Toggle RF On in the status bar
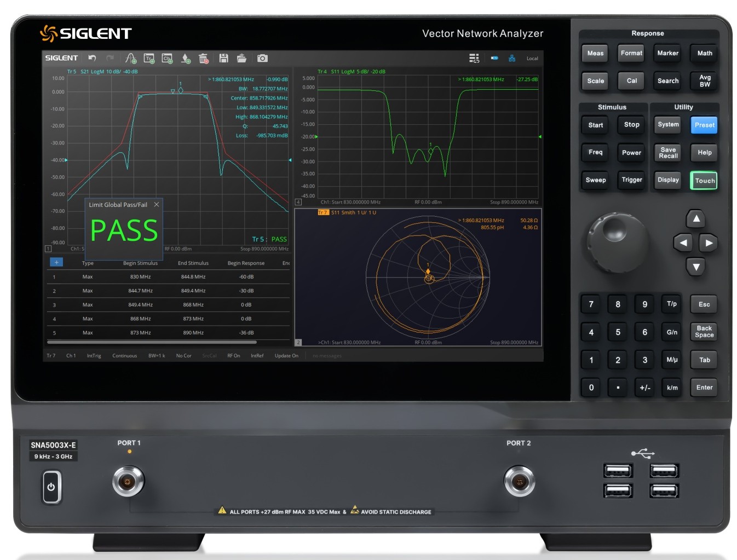 click(x=233, y=356)
